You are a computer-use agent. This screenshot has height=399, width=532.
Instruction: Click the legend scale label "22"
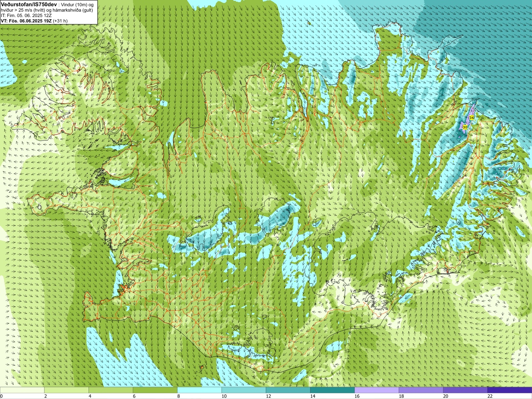[490, 396]
